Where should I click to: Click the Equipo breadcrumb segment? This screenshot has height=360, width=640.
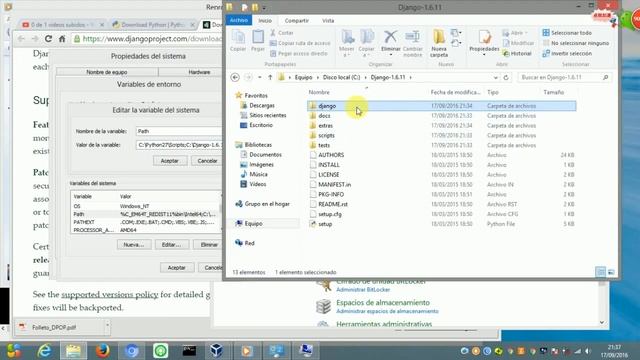click(303, 77)
